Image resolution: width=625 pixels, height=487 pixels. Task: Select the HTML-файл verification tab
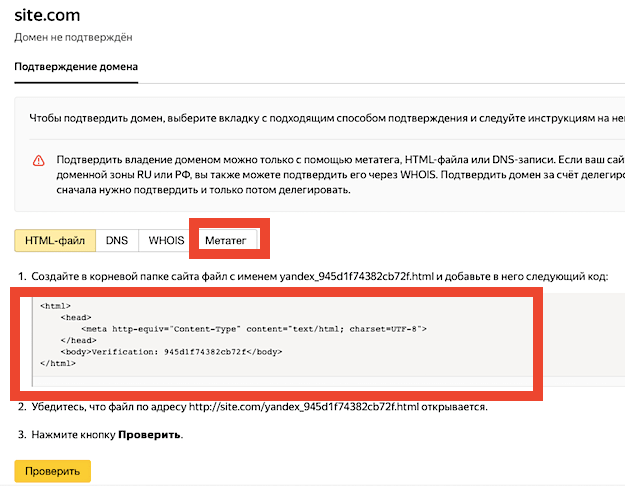(55, 240)
